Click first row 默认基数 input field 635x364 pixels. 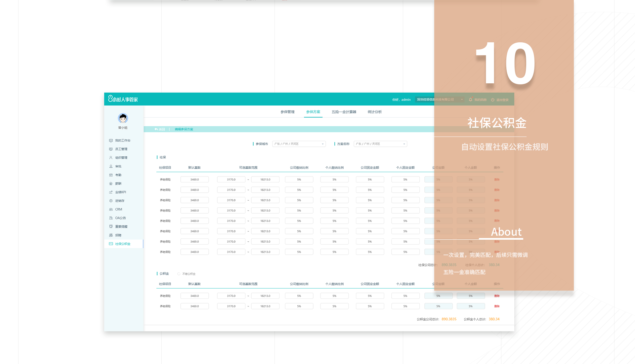(x=194, y=180)
